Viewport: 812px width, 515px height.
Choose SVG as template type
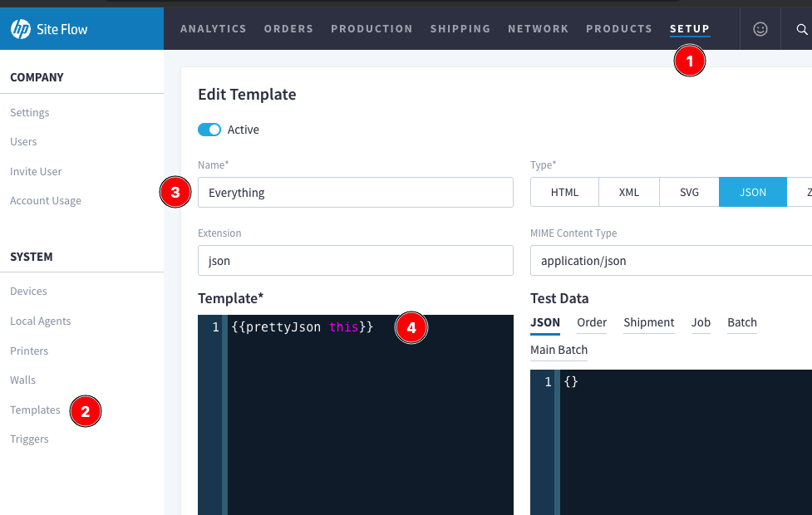coord(689,193)
